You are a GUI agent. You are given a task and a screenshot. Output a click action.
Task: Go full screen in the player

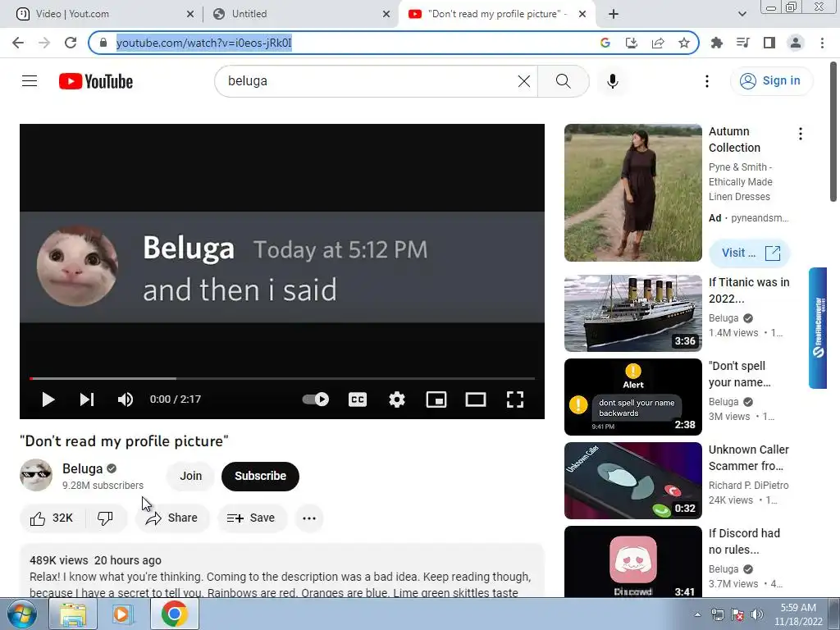click(515, 399)
